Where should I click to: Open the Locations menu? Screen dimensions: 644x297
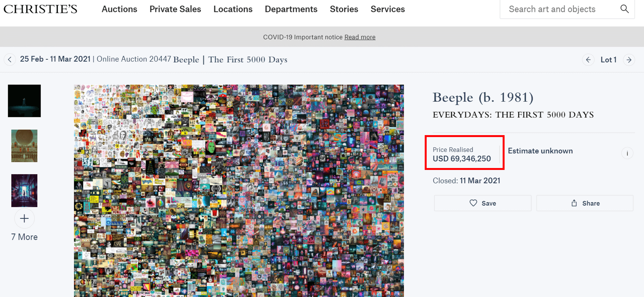click(233, 9)
